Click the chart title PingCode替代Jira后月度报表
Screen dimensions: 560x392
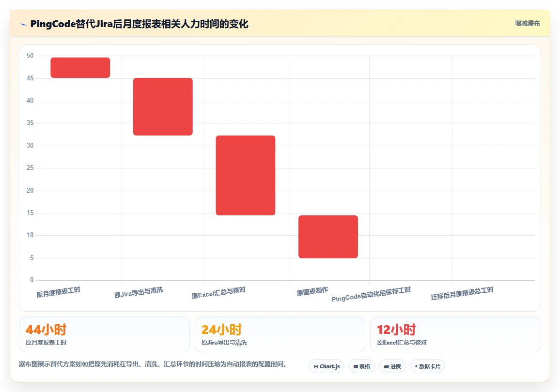(140, 24)
